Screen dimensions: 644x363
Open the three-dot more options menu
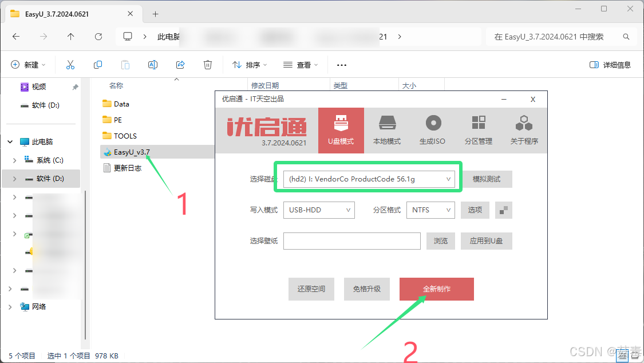(342, 65)
